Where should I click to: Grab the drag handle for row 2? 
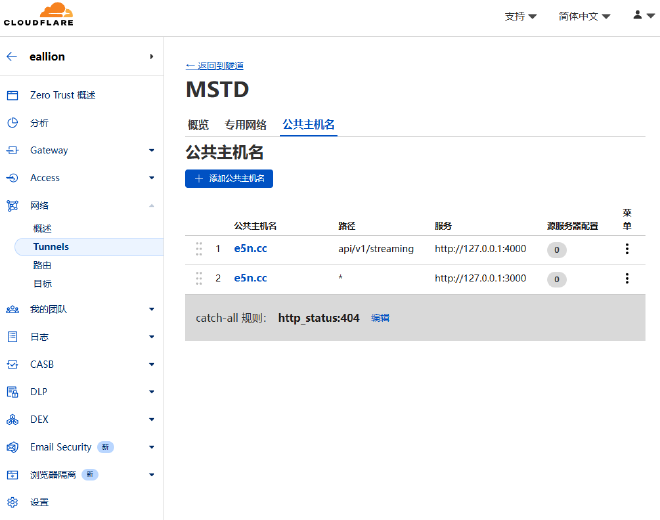pyautogui.click(x=199, y=278)
